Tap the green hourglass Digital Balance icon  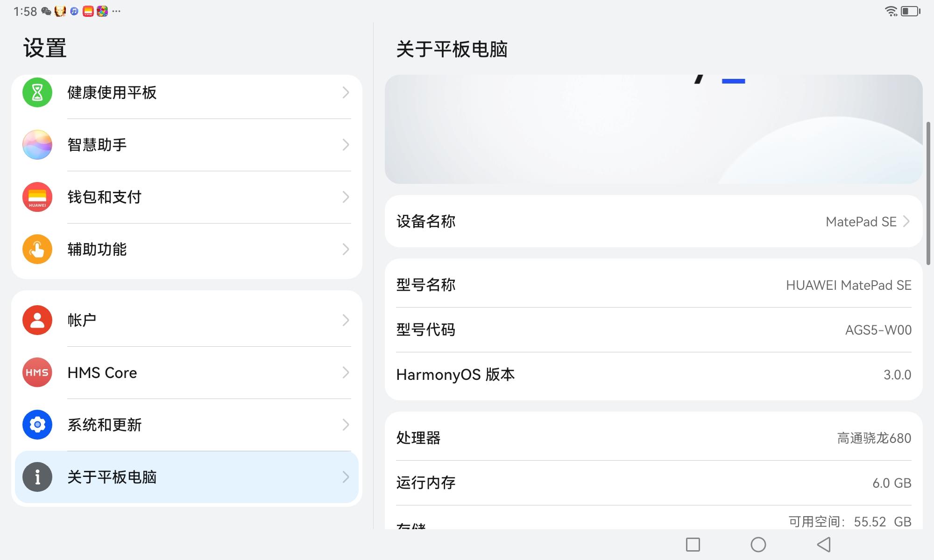(x=37, y=92)
